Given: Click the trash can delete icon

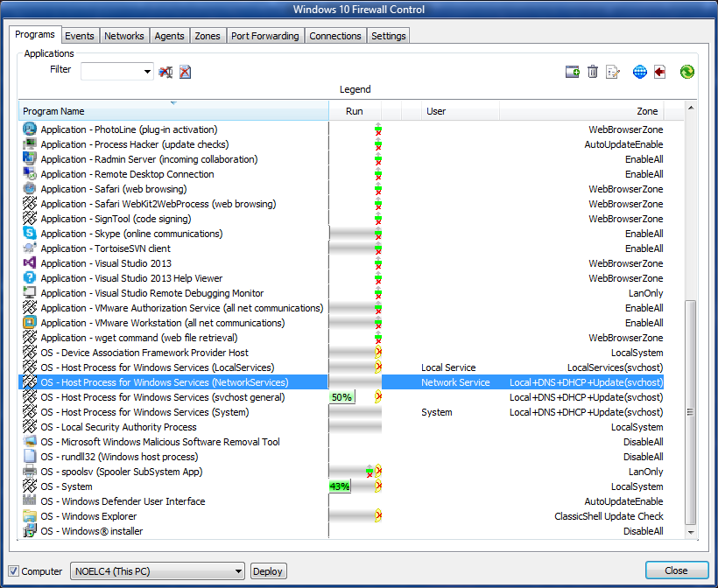Looking at the screenshot, I should [593, 72].
